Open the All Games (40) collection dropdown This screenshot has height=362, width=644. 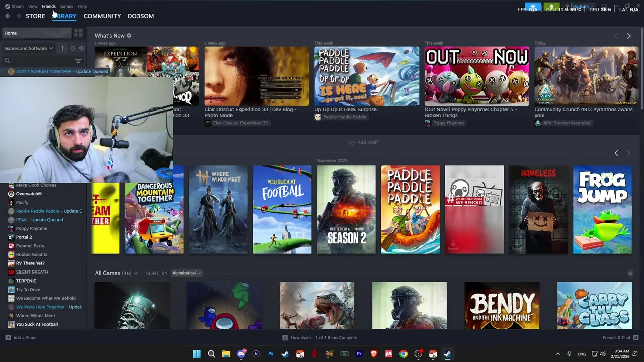click(116, 273)
